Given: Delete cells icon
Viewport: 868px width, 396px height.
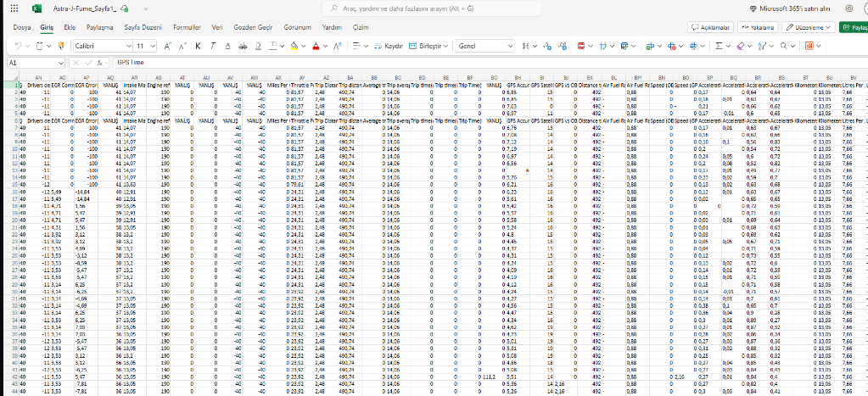Looking at the screenshot, I should coord(671,46).
